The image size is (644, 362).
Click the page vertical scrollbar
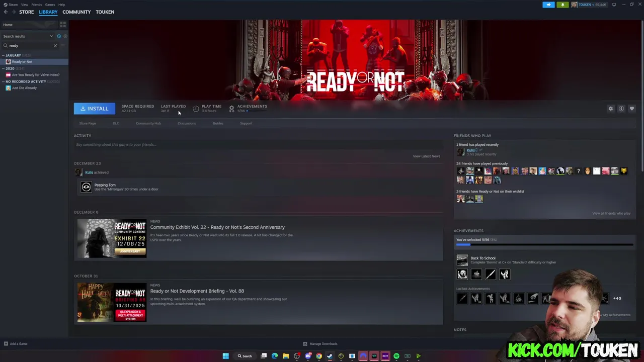coord(642,96)
